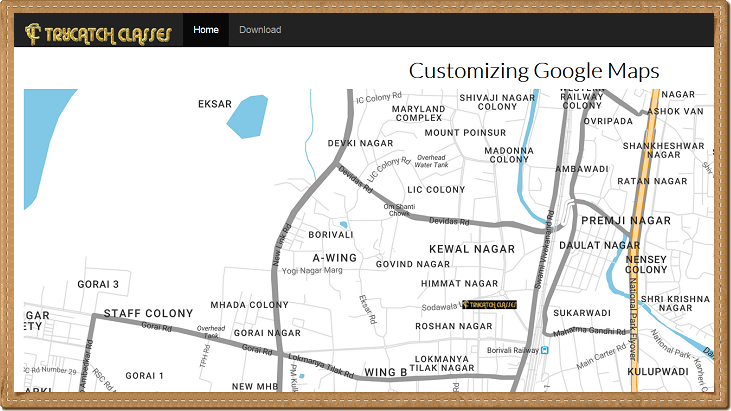Viewport: 731px width, 411px height.
Task: Click the MARYLAND COMPLEX label
Action: [x=418, y=113]
